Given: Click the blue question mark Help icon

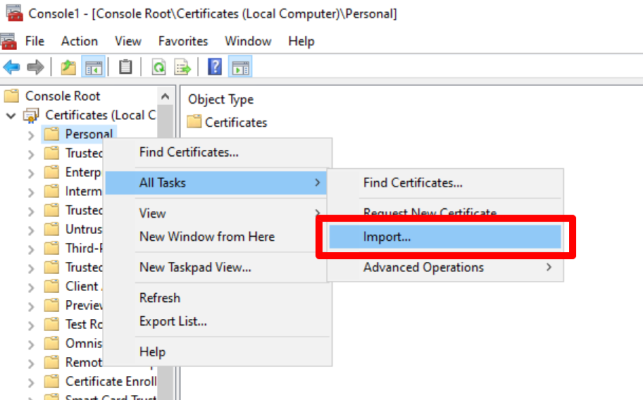Looking at the screenshot, I should [x=215, y=66].
